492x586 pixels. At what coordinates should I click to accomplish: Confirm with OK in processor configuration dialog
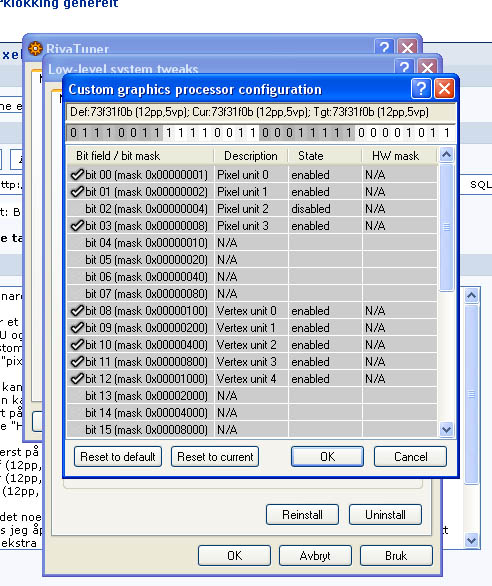pyautogui.click(x=327, y=456)
